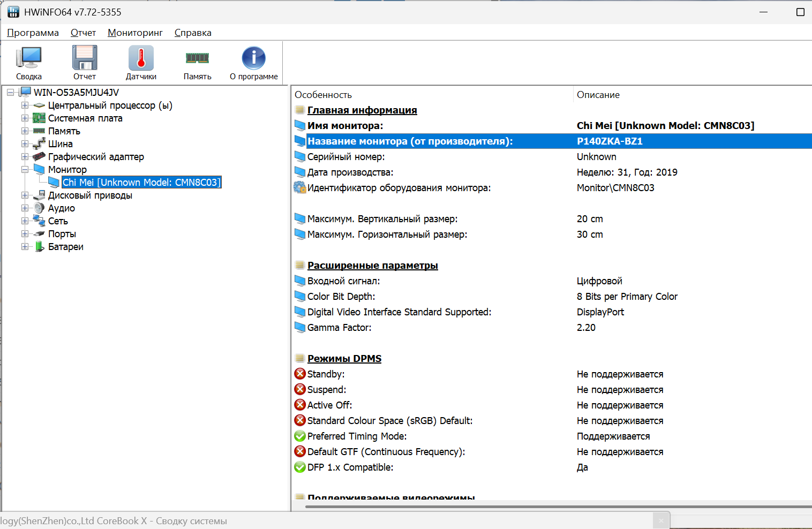Image resolution: width=812 pixels, height=529 pixels.
Task: Expand the Аудио tree node
Action: pos(25,208)
